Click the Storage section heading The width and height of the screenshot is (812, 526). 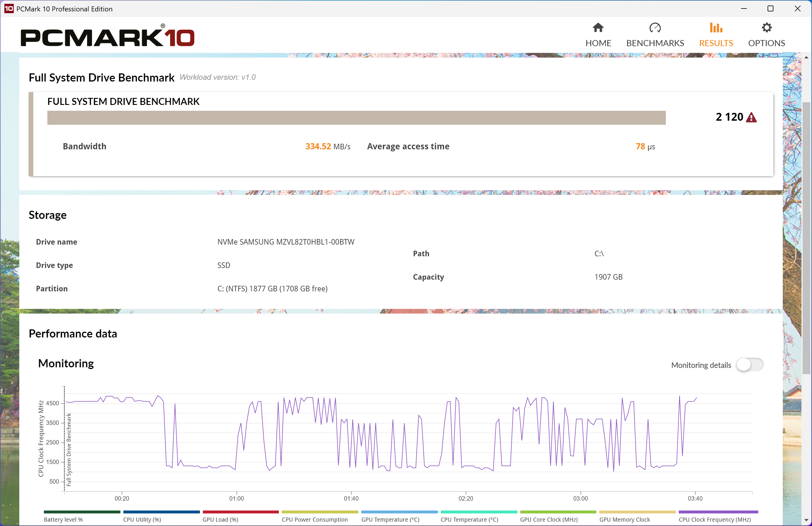[48, 215]
